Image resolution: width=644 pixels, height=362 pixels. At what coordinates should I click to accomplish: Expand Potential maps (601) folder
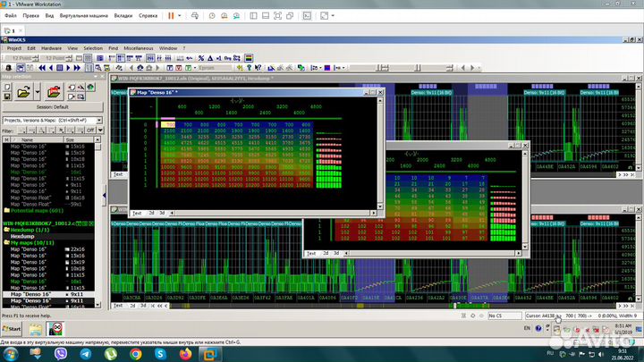(x=33, y=211)
